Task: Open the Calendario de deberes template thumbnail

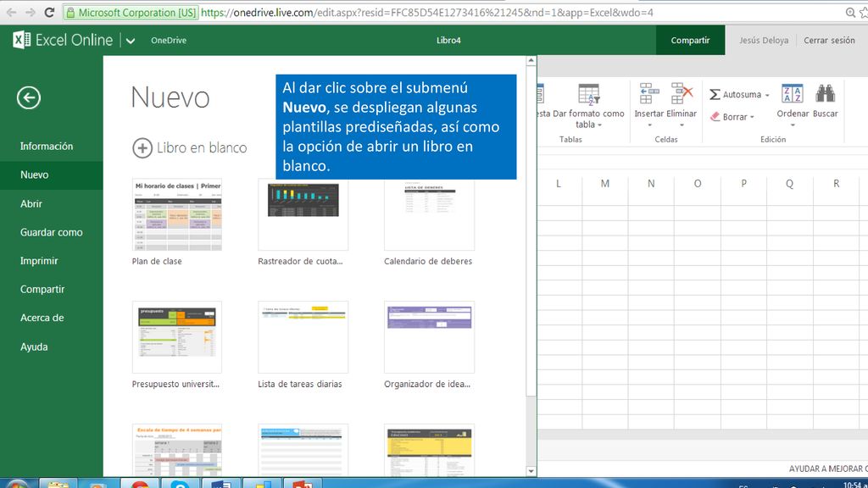Action: coord(429,214)
